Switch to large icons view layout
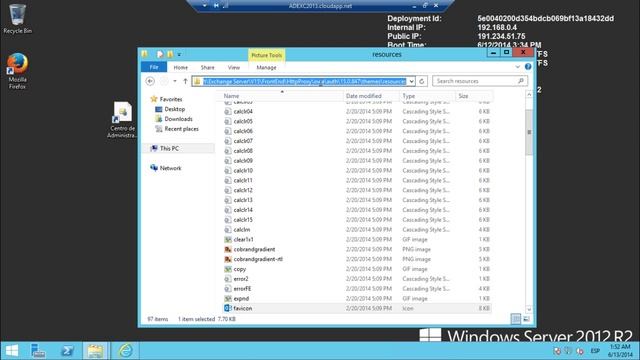 point(527,319)
